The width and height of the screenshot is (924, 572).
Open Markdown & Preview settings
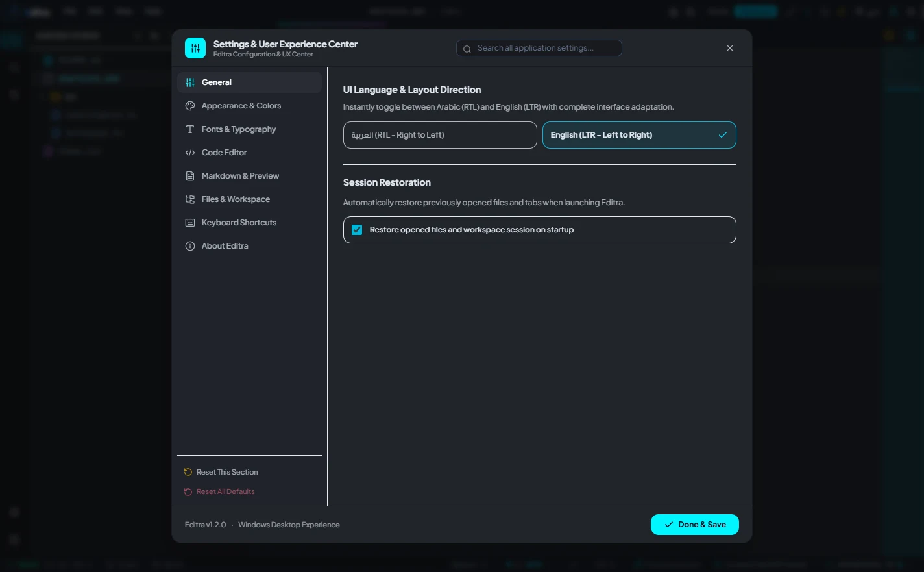[249, 176]
